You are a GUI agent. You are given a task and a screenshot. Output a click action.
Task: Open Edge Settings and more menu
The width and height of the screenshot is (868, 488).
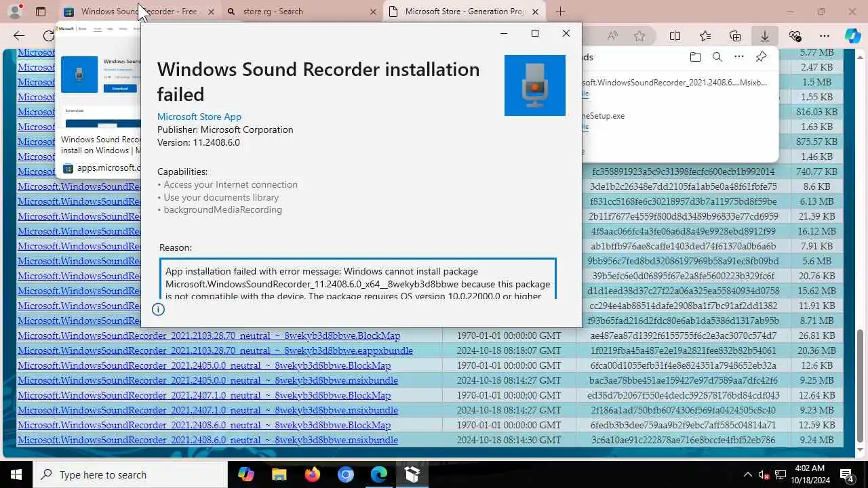click(x=825, y=36)
